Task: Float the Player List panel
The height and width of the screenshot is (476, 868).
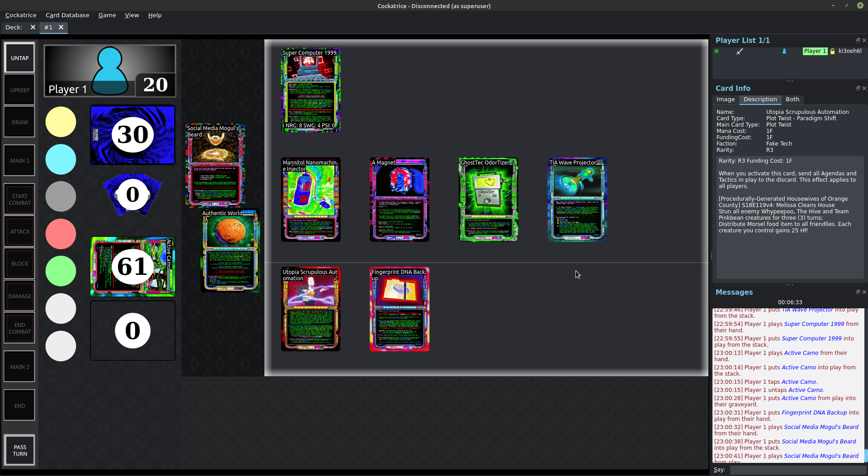Action: pos(858,40)
